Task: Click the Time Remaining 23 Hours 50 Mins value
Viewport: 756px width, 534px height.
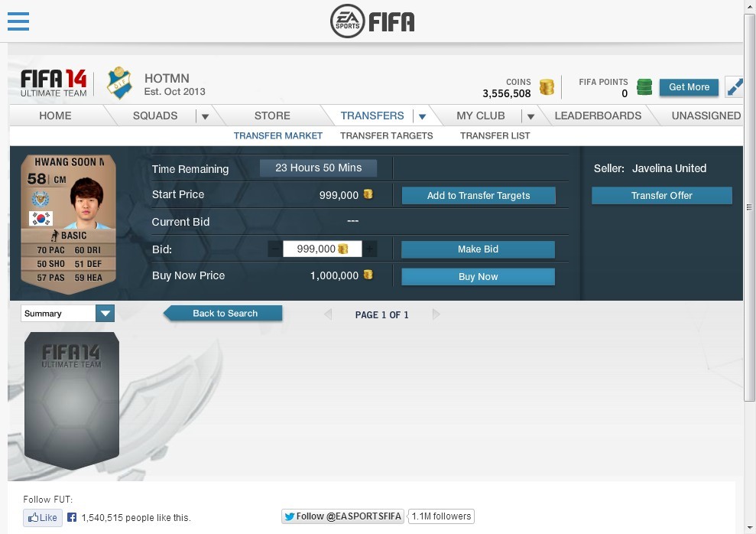Action: [318, 168]
